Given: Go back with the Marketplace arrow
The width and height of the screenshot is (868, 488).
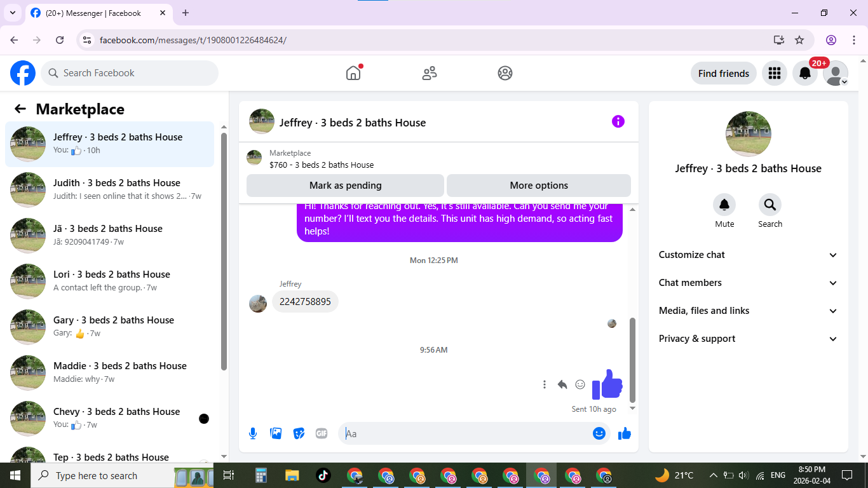Looking at the screenshot, I should pos(20,109).
